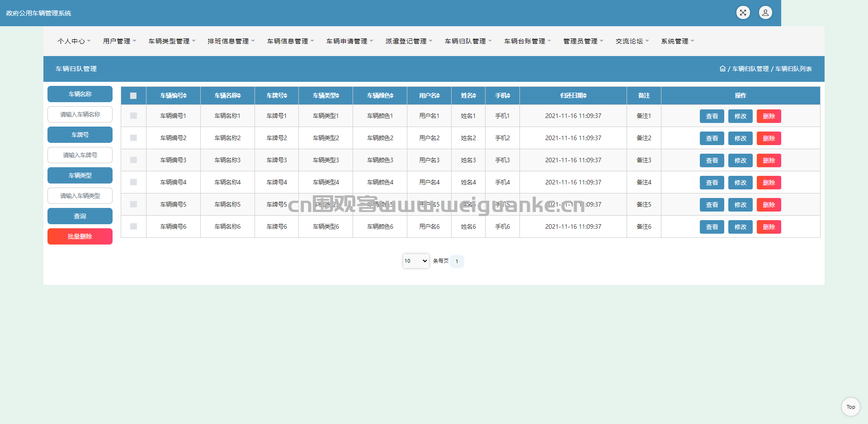Toggle the select-all checkbox in table header
The image size is (868, 424).
(133, 96)
